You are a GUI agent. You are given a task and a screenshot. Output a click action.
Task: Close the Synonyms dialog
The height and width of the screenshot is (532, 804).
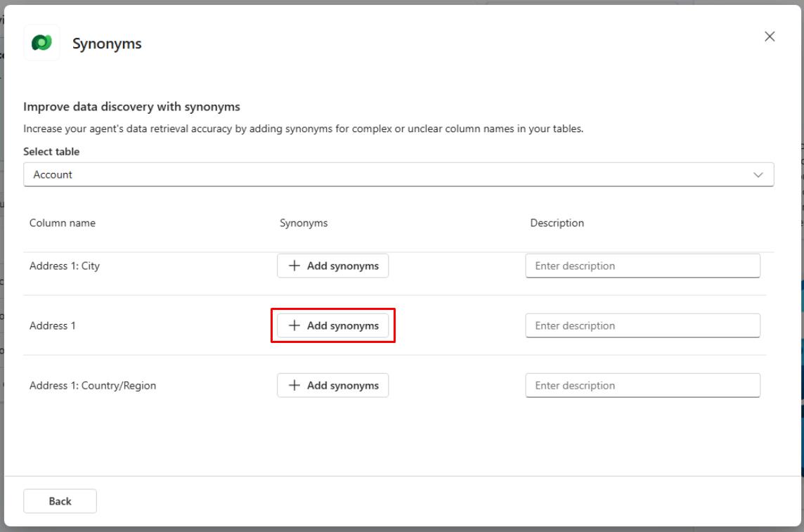[770, 36]
